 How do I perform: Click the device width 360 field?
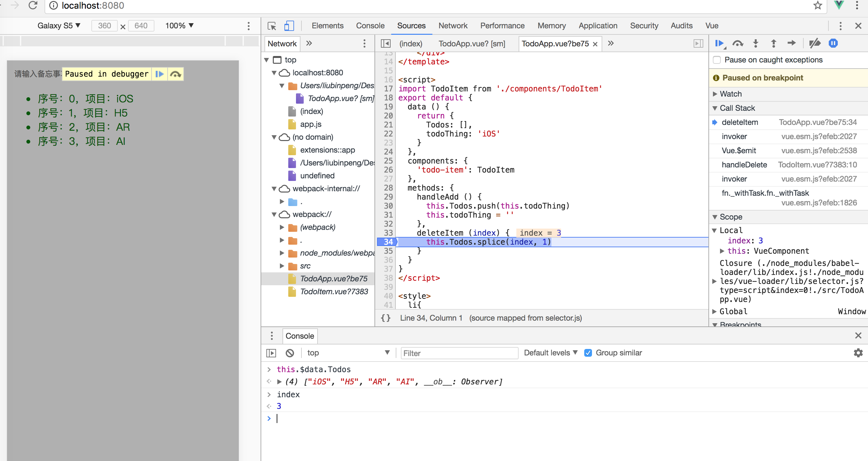click(105, 26)
